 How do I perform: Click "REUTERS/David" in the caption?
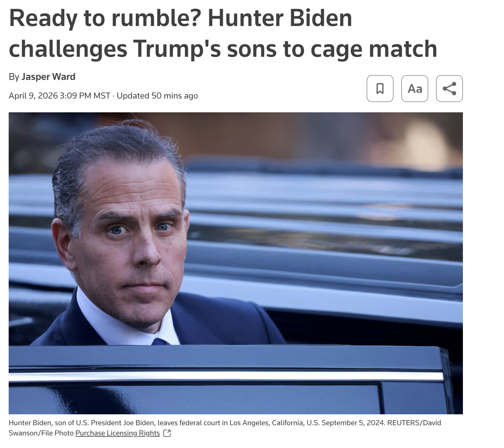414,423
